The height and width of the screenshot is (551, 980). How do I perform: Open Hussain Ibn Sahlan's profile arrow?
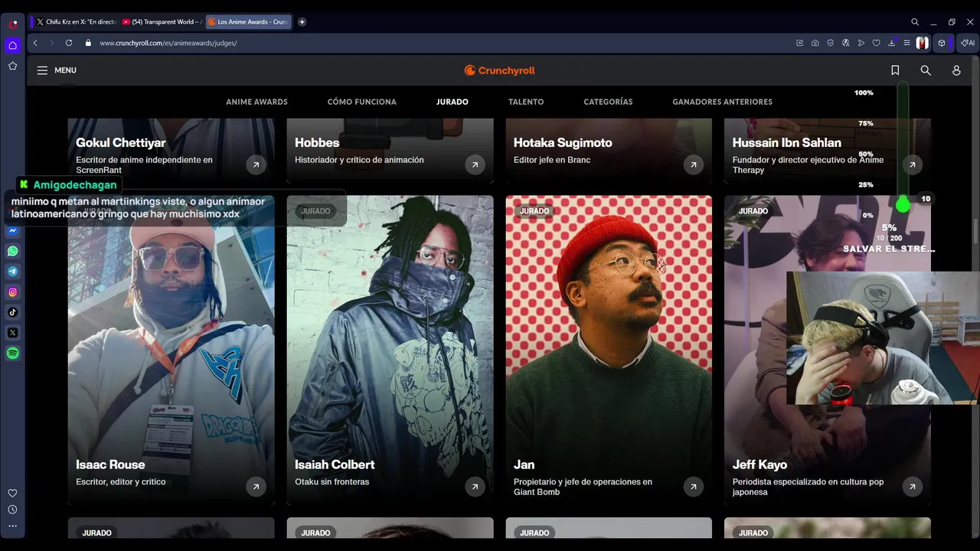(912, 165)
